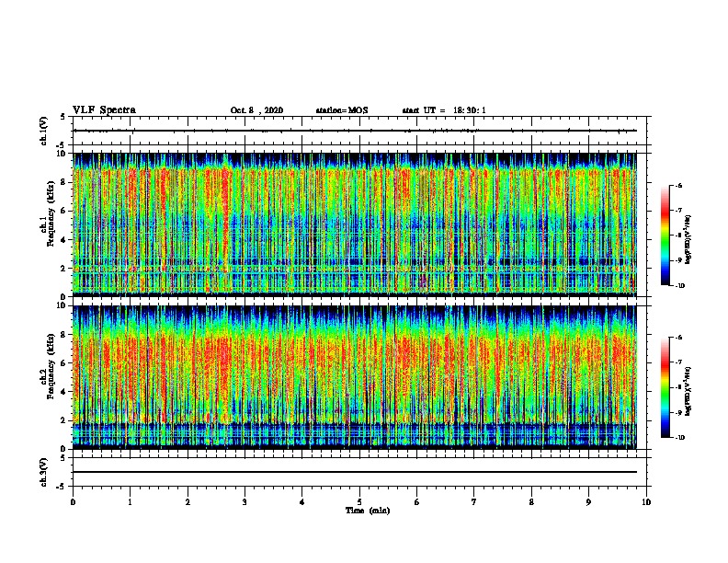The width and height of the screenshot is (728, 563).
Task: Click the "-10" label on ch.1 color bar
Action: [679, 285]
